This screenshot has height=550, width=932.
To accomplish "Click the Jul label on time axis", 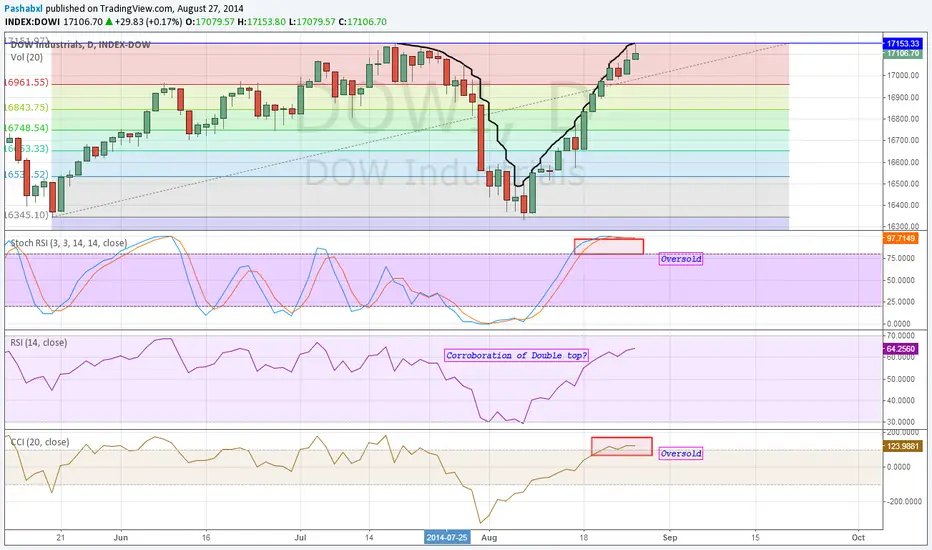I will (300, 538).
